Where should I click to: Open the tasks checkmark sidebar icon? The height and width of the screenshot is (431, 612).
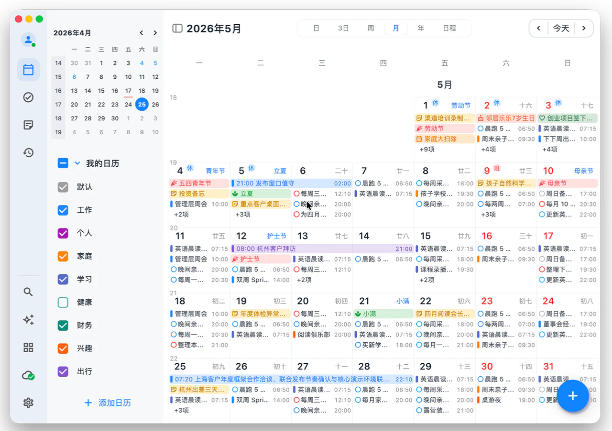(28, 97)
